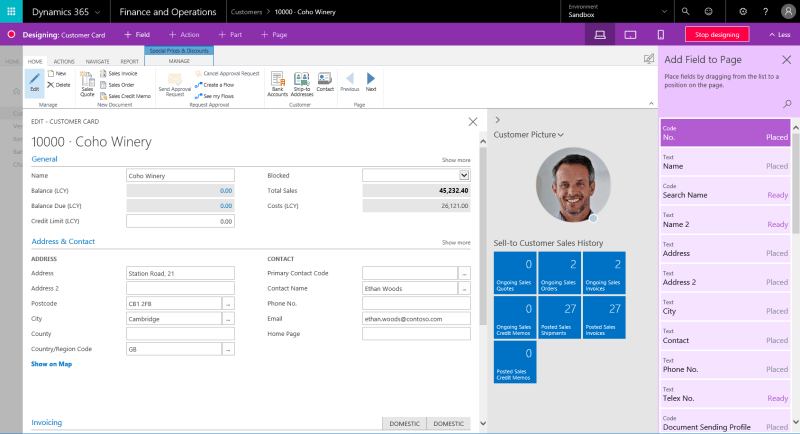Open the Blocked dropdown
The image size is (800, 434).
[464, 175]
